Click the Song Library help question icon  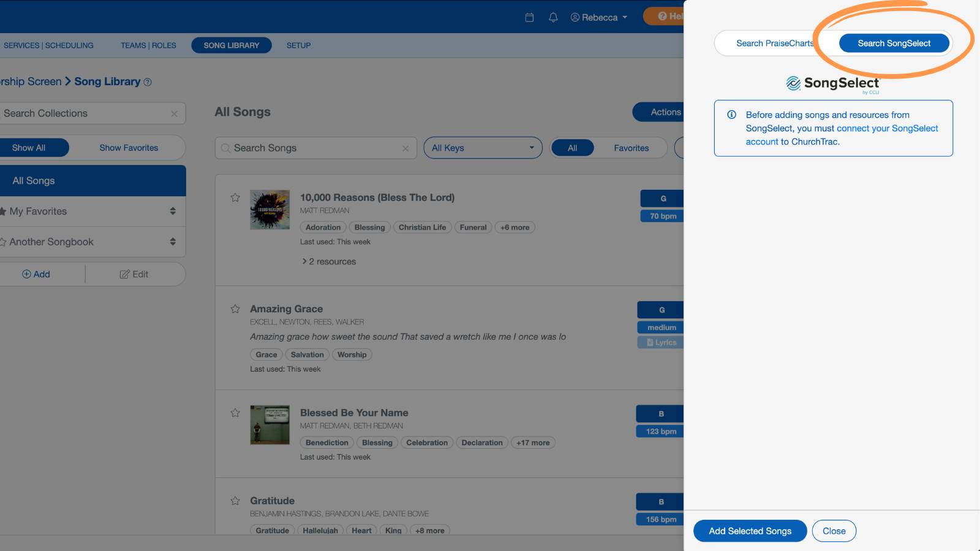point(148,82)
